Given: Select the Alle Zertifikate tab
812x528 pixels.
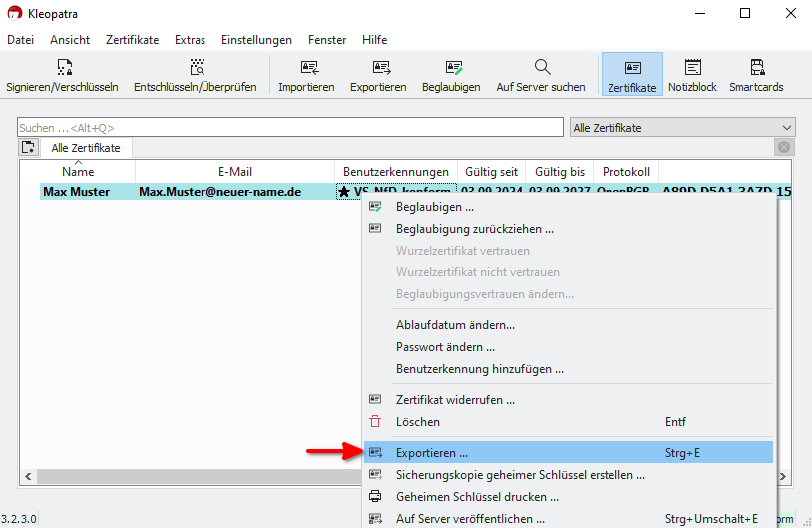Looking at the screenshot, I should tap(86, 148).
